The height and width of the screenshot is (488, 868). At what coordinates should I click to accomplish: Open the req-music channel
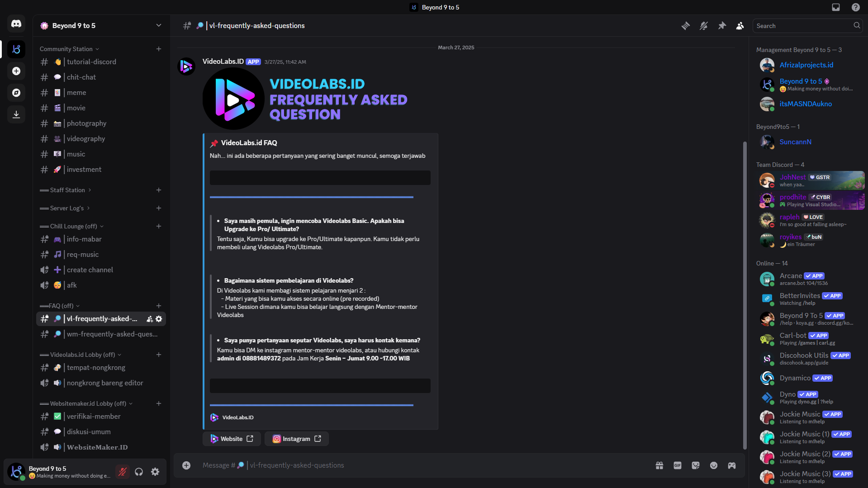coord(101,255)
